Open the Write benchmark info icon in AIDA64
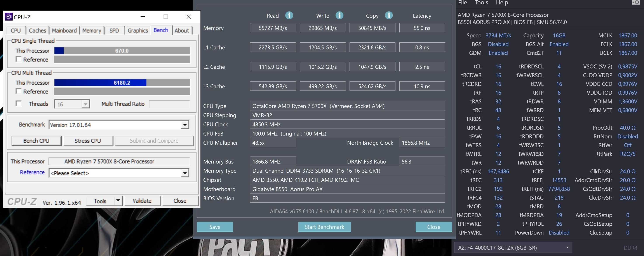Viewport: 644px width, 256px height. click(339, 16)
